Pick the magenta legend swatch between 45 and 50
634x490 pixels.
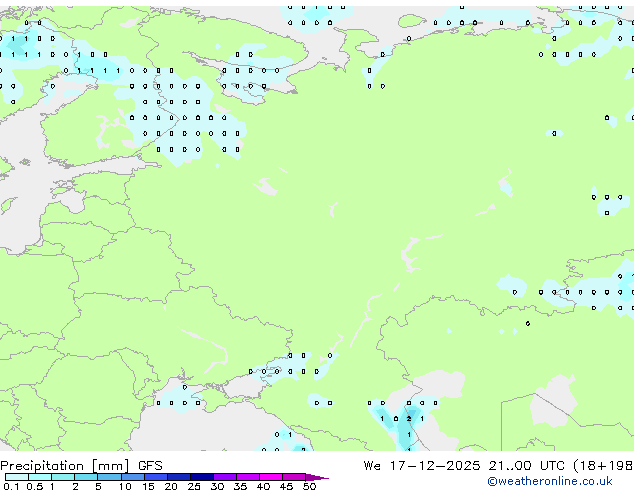[294, 477]
